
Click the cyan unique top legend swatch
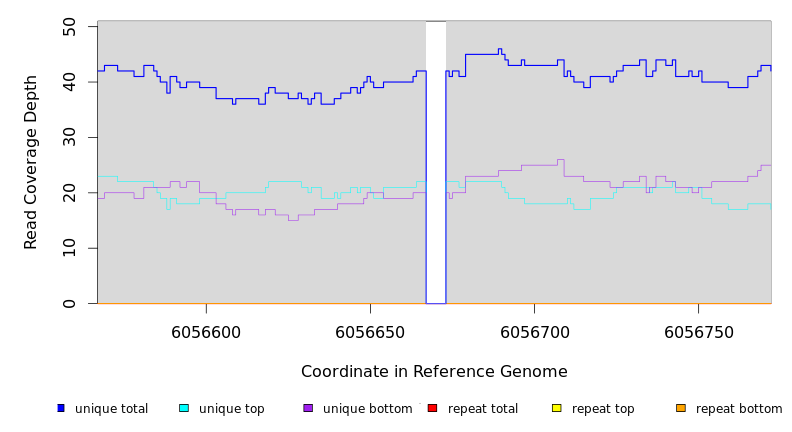(x=184, y=408)
